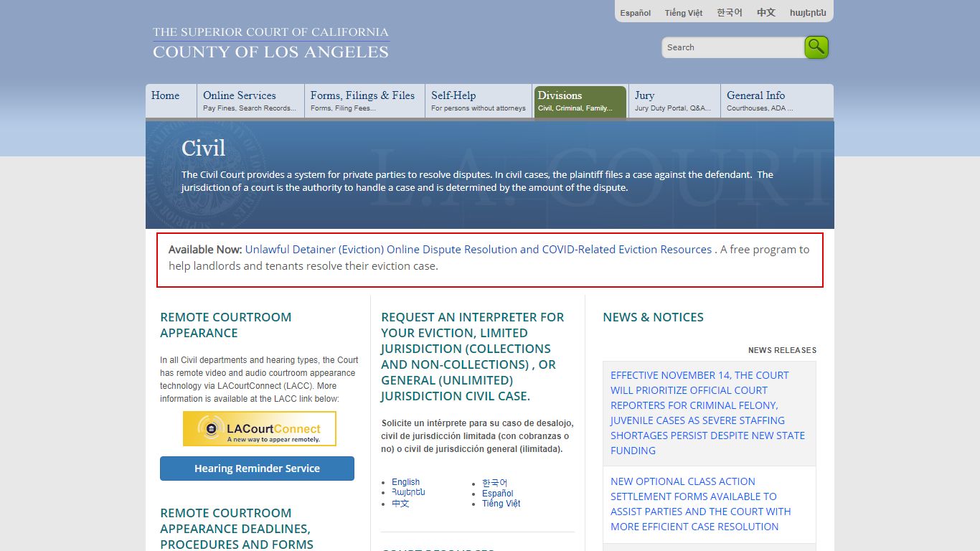Screen dimensions: 980x551
Task: Click the Civil page title
Action: 203,149
